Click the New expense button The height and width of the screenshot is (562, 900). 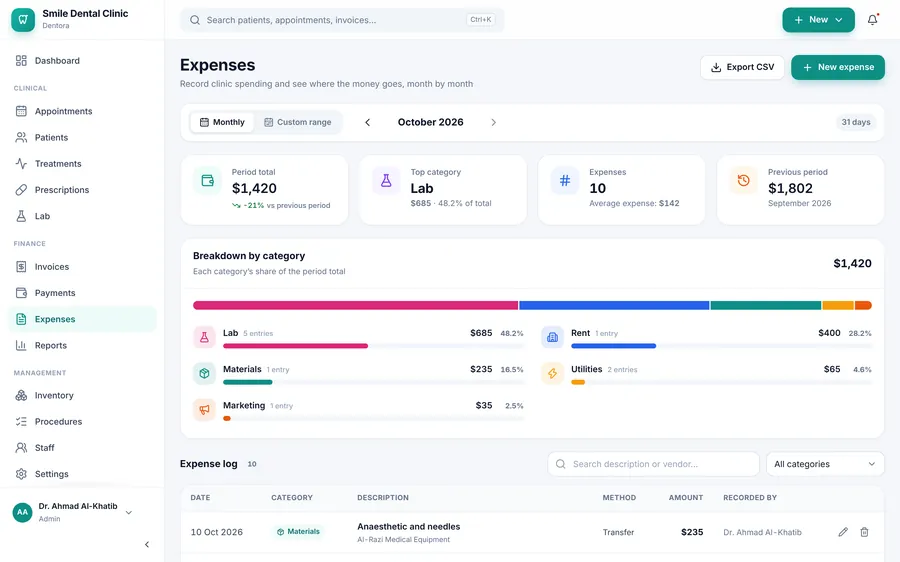pos(837,67)
